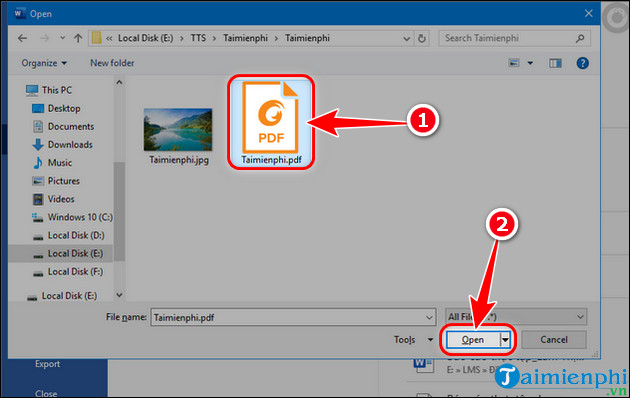
Task: Open Videos in the navigation pane
Action: pyautogui.click(x=53, y=199)
